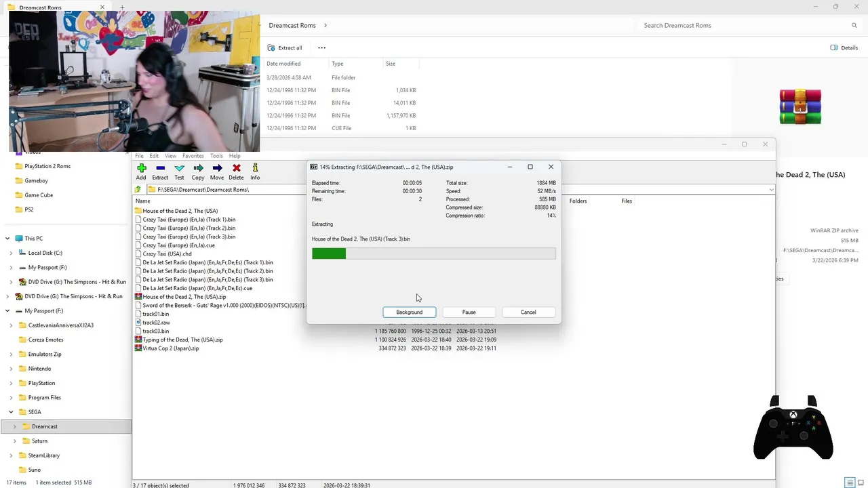Expand Local Disk (C:) in sidebar
The width and height of the screenshot is (868, 488).
pyautogui.click(x=11, y=253)
